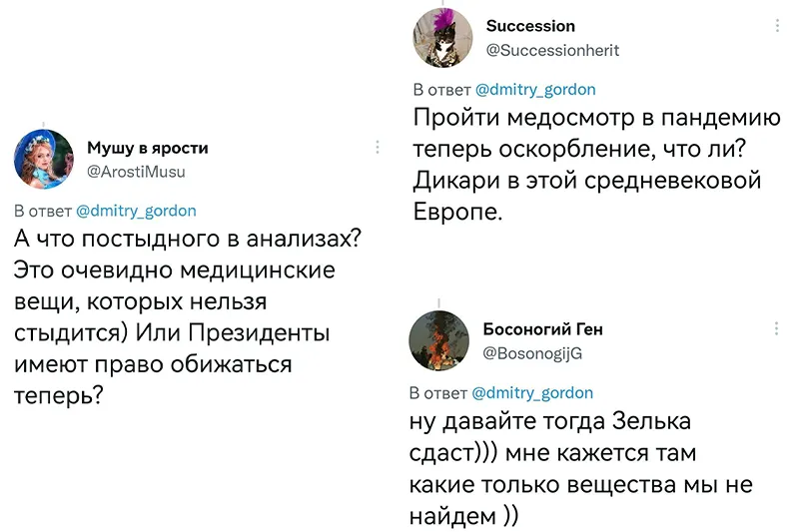Follow the @dmitry_gordon mention in the ArostiMusu reply
This screenshot has width=799, height=532.
pyautogui.click(x=136, y=211)
